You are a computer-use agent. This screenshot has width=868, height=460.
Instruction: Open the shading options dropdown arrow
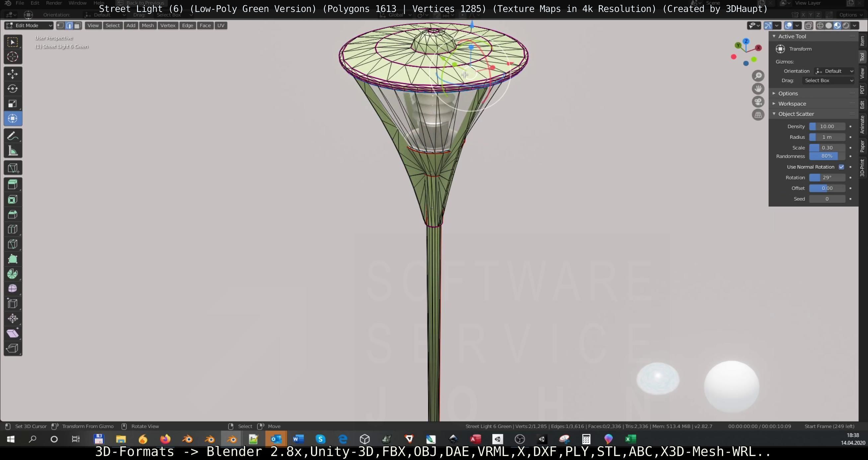coord(855,26)
